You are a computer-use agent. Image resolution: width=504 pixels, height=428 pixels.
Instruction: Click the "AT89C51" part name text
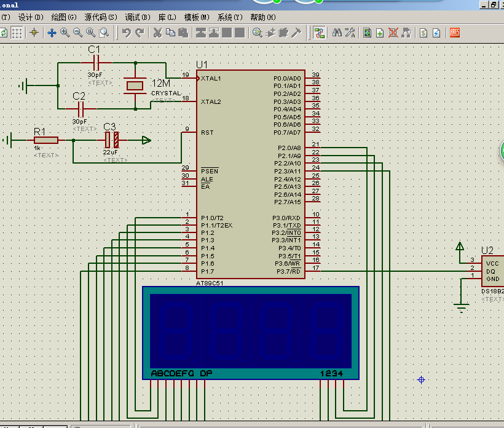tap(210, 283)
